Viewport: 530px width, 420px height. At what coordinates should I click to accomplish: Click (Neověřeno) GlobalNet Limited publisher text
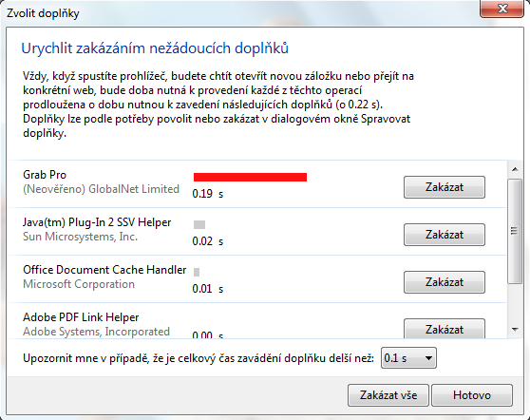tap(101, 189)
